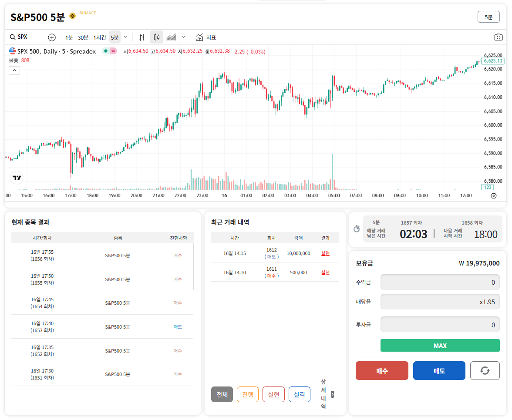Select the candlestick chart style icon

157,37
